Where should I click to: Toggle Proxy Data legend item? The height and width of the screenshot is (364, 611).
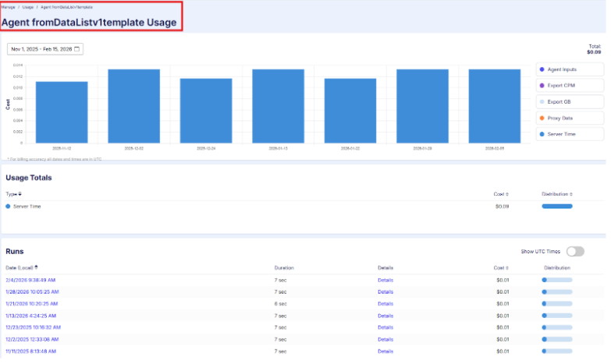point(569,118)
